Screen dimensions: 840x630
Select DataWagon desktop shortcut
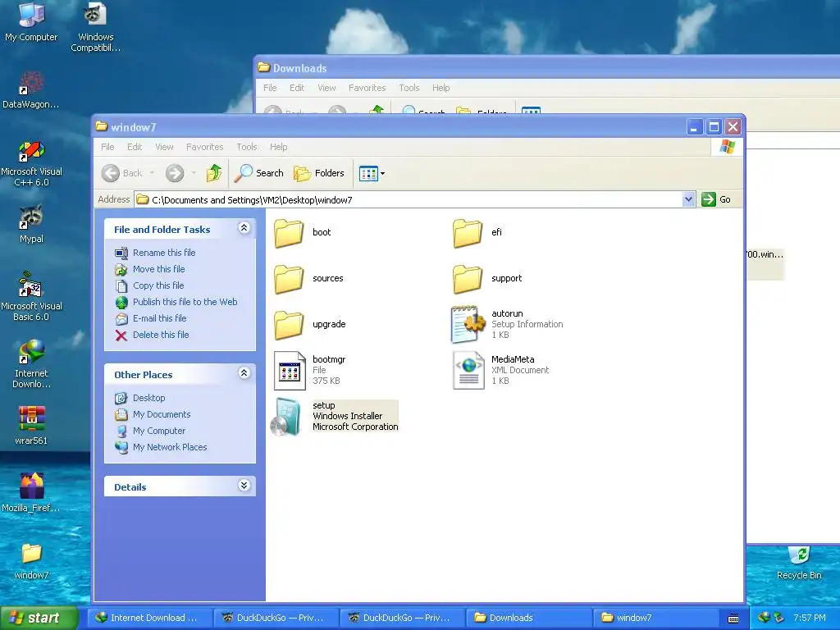point(30,90)
